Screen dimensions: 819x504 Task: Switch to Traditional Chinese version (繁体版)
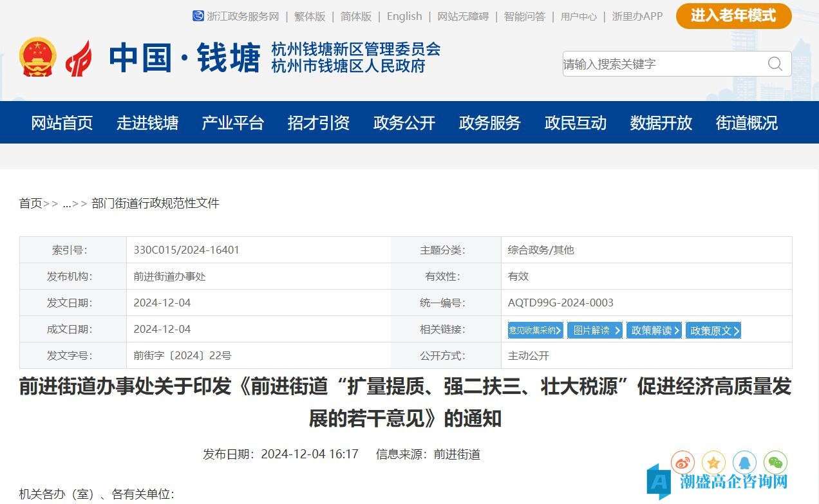pyautogui.click(x=310, y=17)
